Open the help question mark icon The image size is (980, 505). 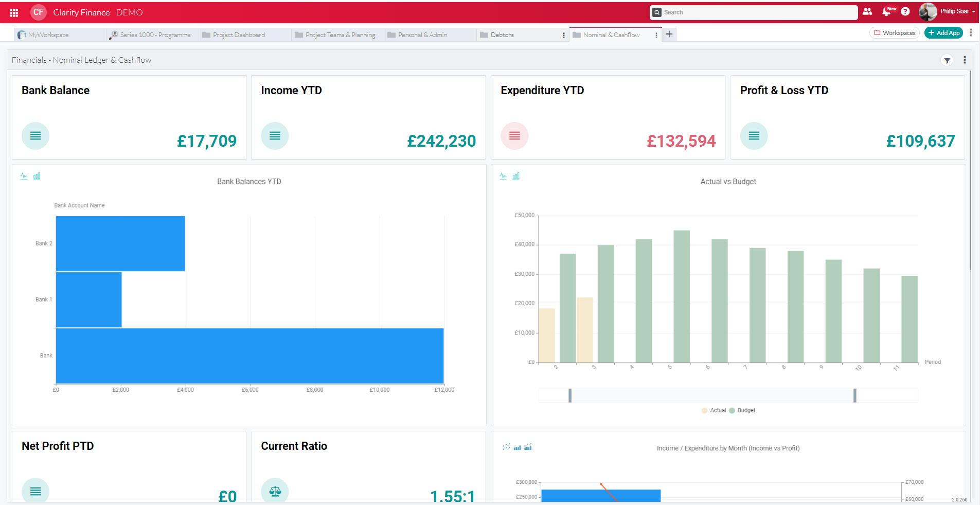pyautogui.click(x=906, y=12)
